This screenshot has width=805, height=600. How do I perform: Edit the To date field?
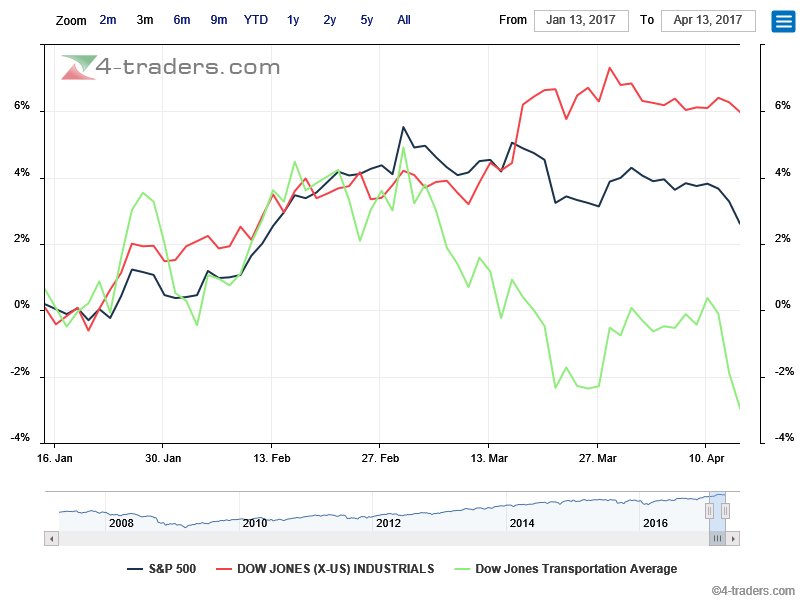point(708,21)
